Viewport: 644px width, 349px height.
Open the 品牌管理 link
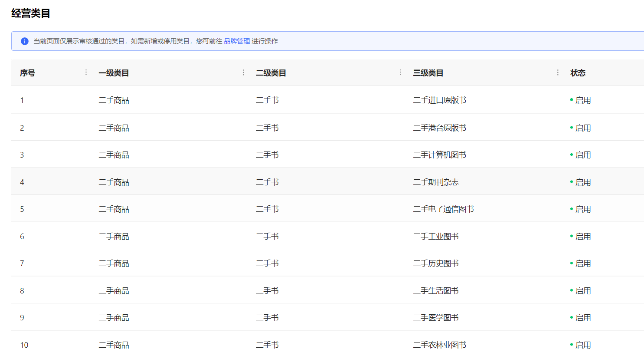(237, 41)
